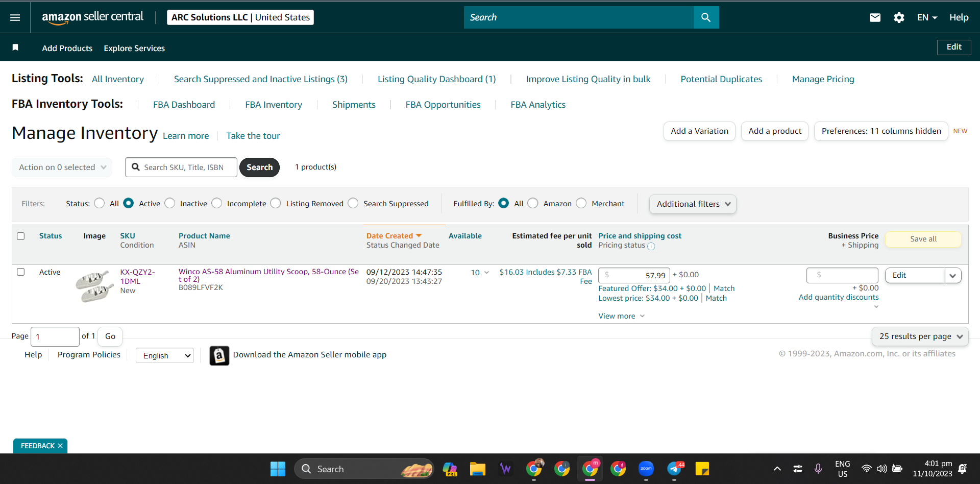Select the Search Suppressed radio button
The width and height of the screenshot is (980, 484).
pyautogui.click(x=353, y=203)
